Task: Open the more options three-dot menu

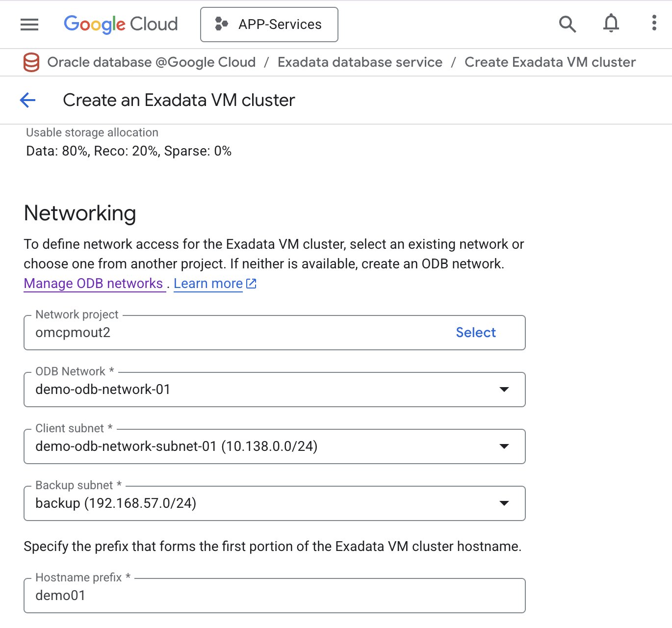Action: click(x=654, y=24)
